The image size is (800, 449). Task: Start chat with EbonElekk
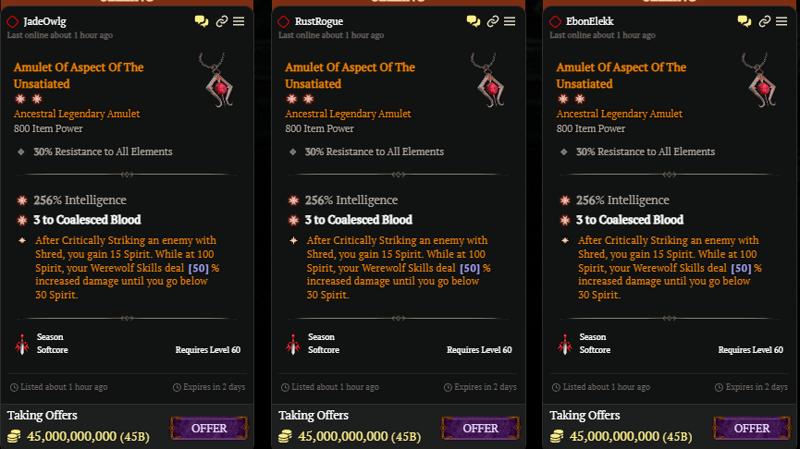744,21
